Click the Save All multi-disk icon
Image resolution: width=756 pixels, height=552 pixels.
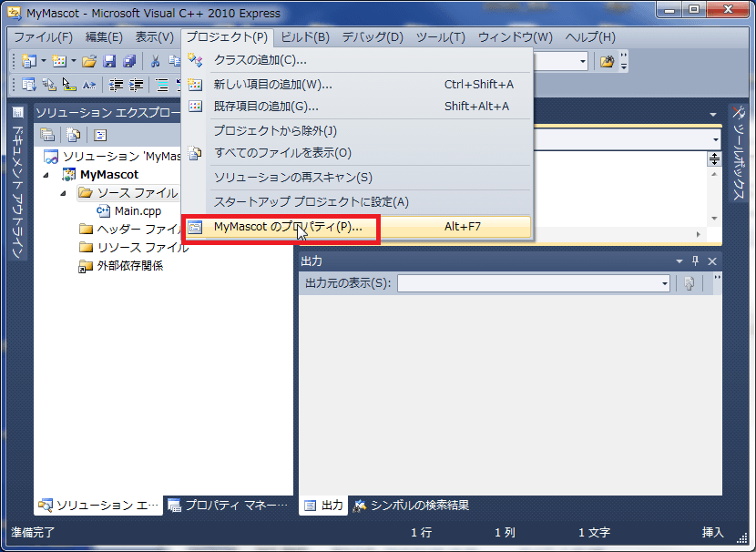coord(129,61)
